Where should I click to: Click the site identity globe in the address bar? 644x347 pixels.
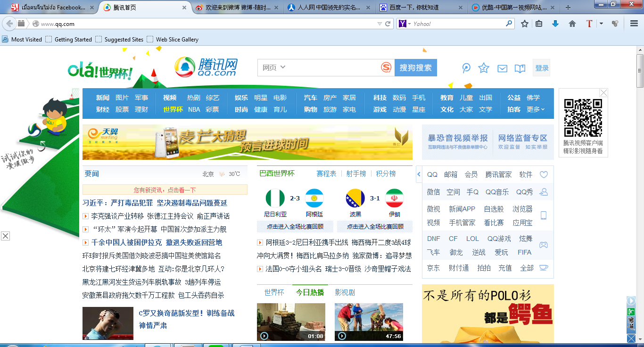35,24
